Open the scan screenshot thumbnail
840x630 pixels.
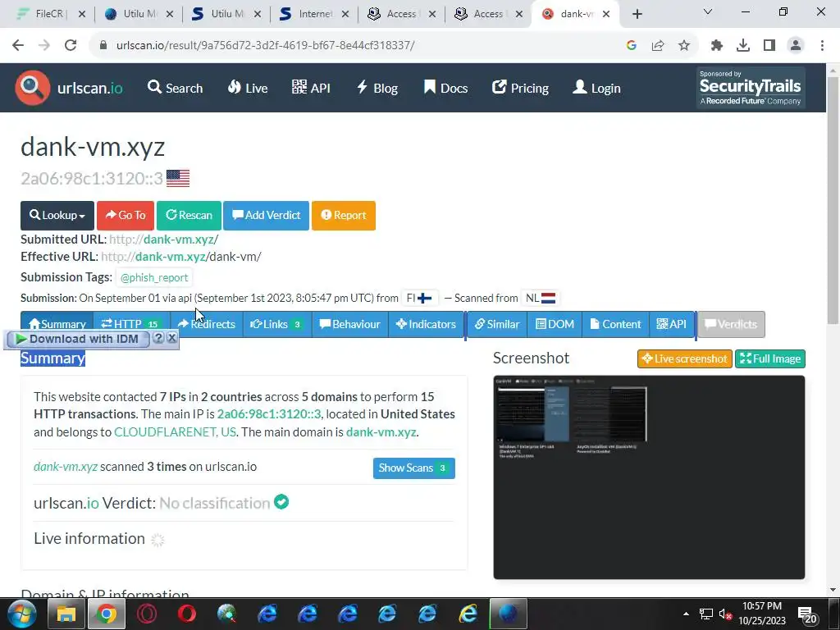(x=649, y=477)
